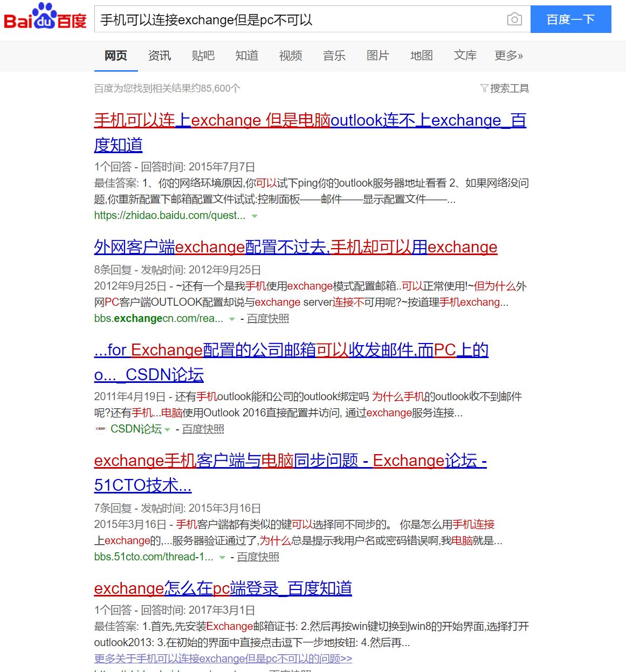The width and height of the screenshot is (626, 672).
Task: Expand the arrow next to CSDN论坛 source
Action: pyautogui.click(x=168, y=429)
